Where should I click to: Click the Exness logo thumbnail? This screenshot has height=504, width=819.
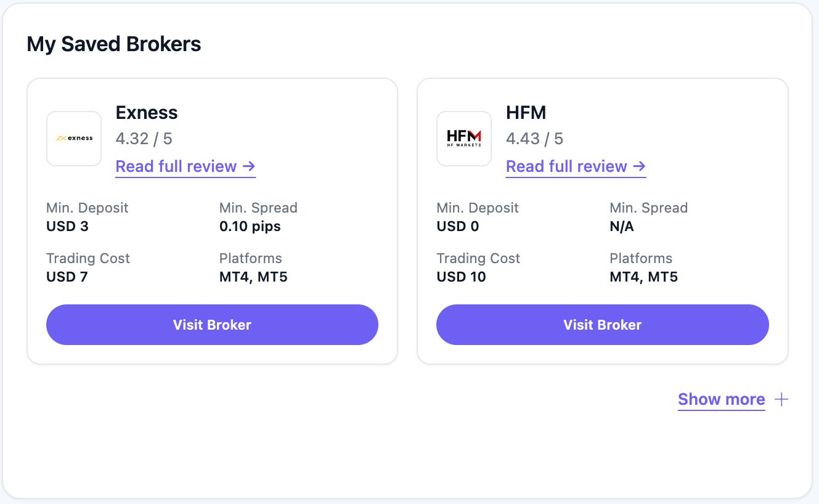(74, 139)
